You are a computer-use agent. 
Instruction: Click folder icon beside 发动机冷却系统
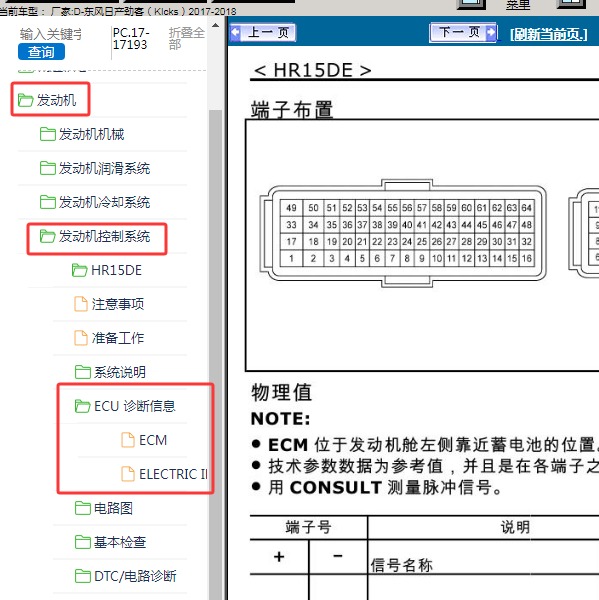point(48,202)
